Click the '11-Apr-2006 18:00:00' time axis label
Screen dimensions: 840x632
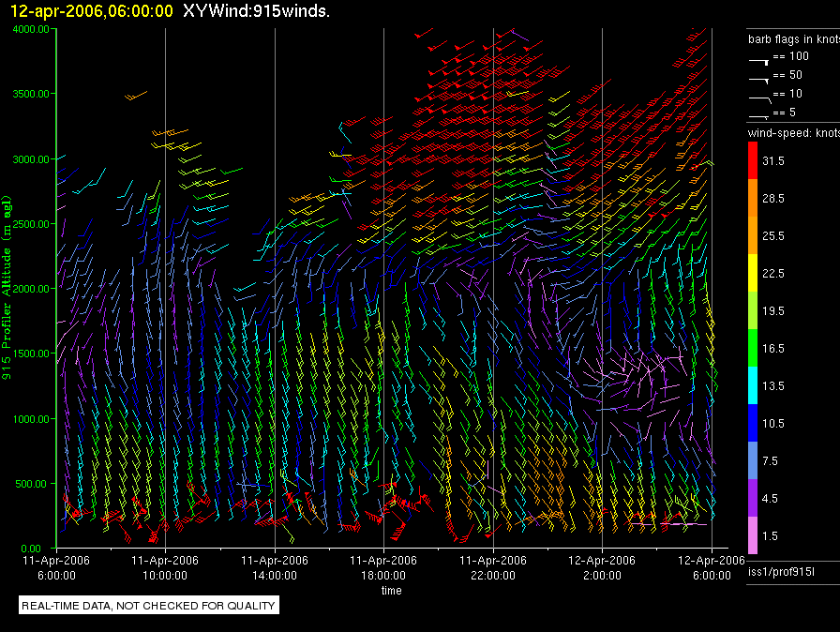coord(383,567)
